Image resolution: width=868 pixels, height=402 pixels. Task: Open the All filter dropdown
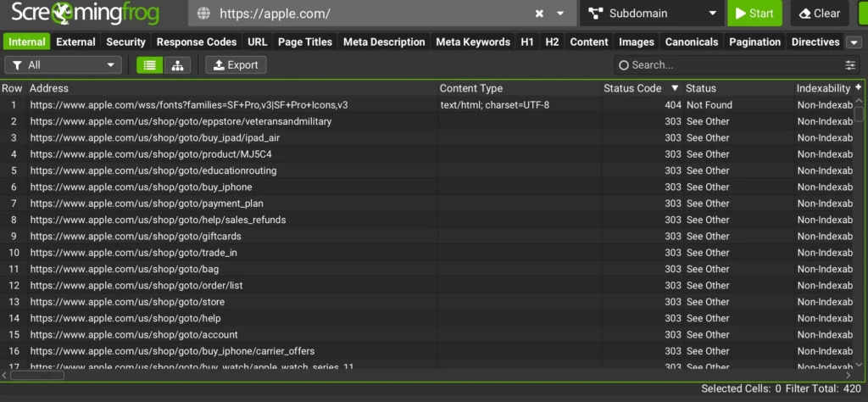coord(63,64)
